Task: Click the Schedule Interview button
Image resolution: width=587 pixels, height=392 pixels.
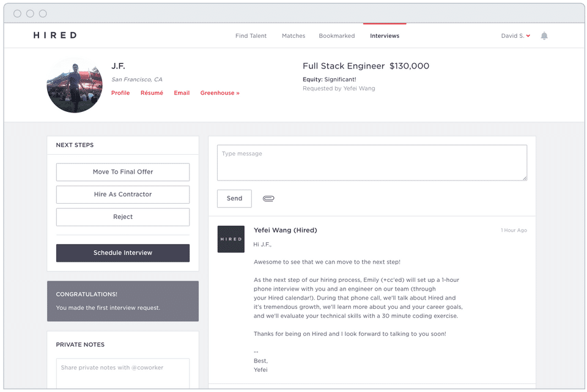Action: [x=123, y=253]
